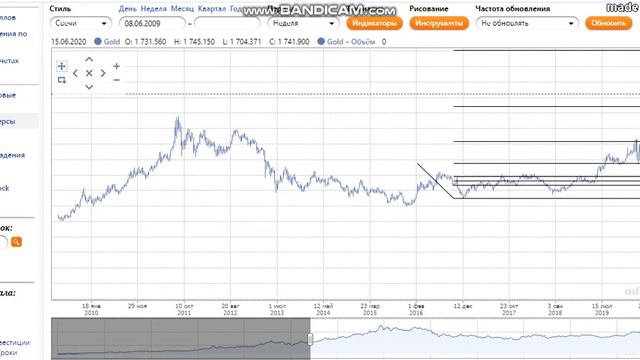
Task: Pan the chart down with the arrow
Action: (89, 87)
